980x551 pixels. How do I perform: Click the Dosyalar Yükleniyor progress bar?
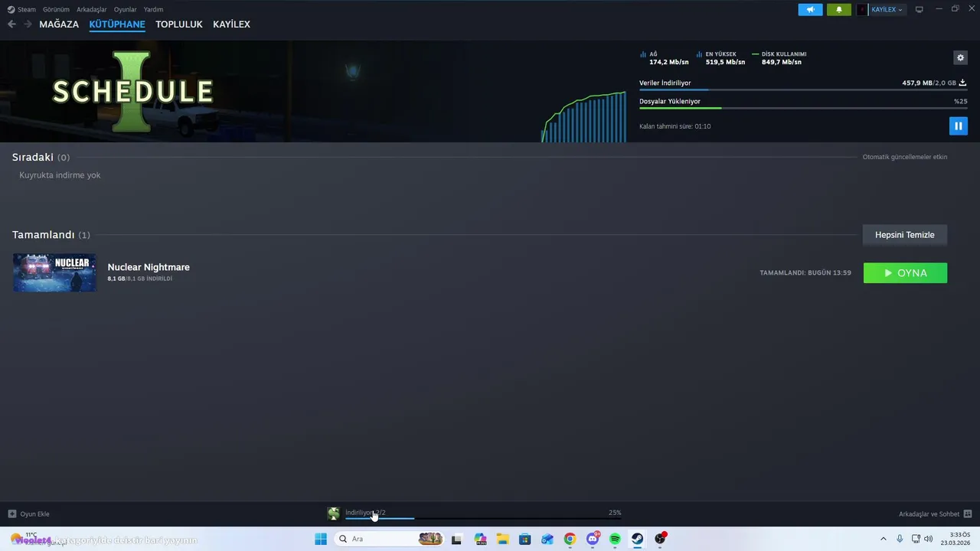pos(803,108)
